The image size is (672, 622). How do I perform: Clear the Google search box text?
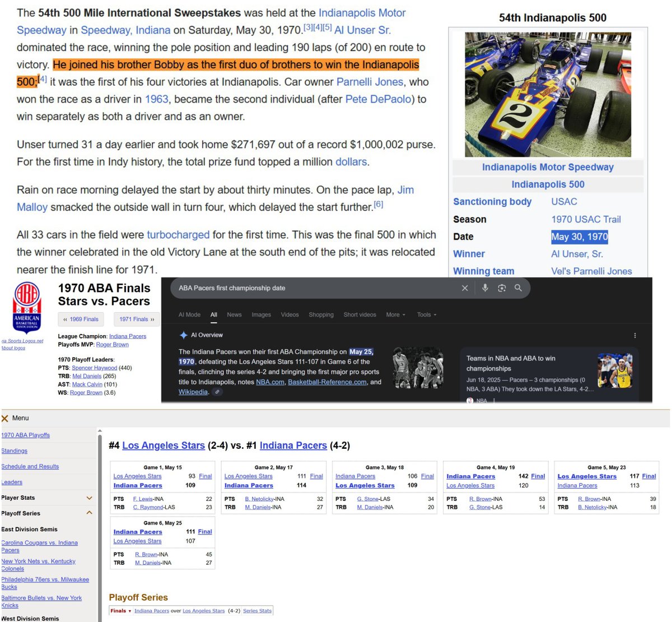[464, 288]
